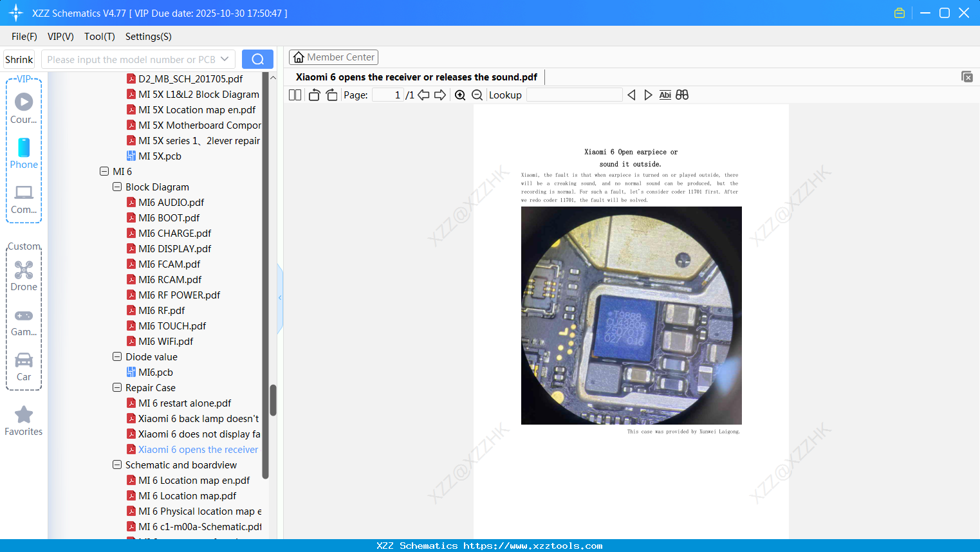Open MI6 AUDIO.pdf
The width and height of the screenshot is (980, 552).
click(171, 203)
